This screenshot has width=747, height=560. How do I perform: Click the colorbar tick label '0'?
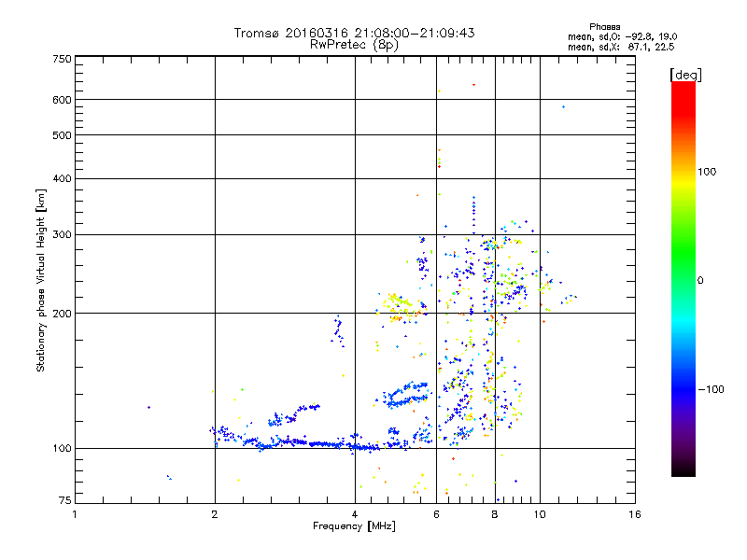click(700, 281)
